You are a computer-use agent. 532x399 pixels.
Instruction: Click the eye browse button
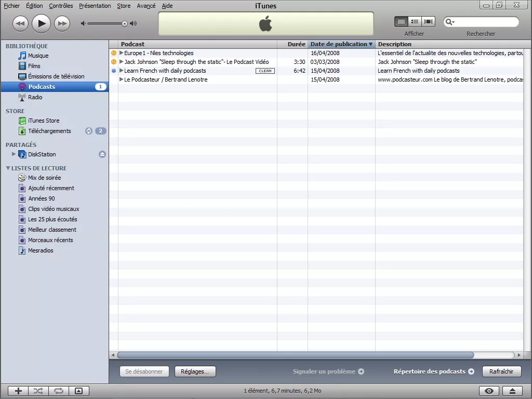pyautogui.click(x=489, y=391)
